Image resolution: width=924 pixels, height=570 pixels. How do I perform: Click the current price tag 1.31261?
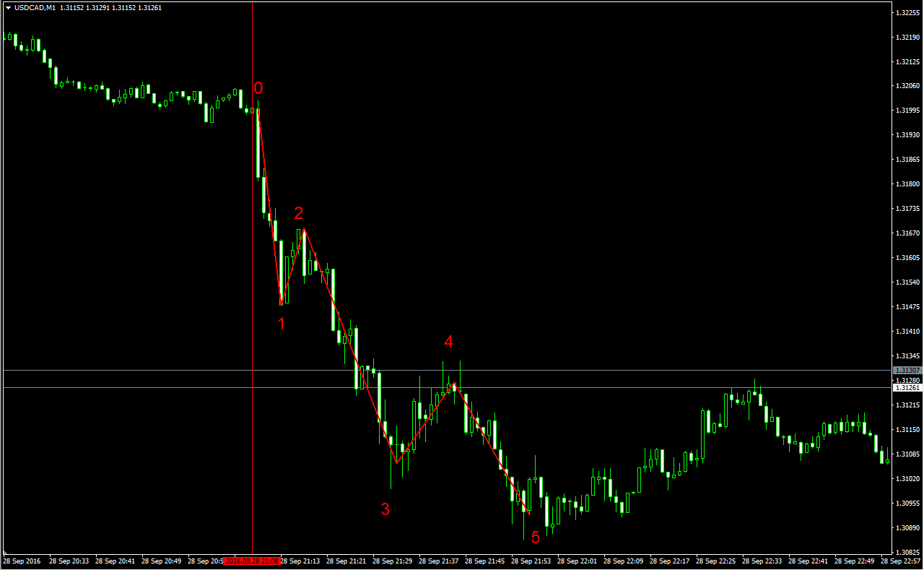click(x=907, y=388)
